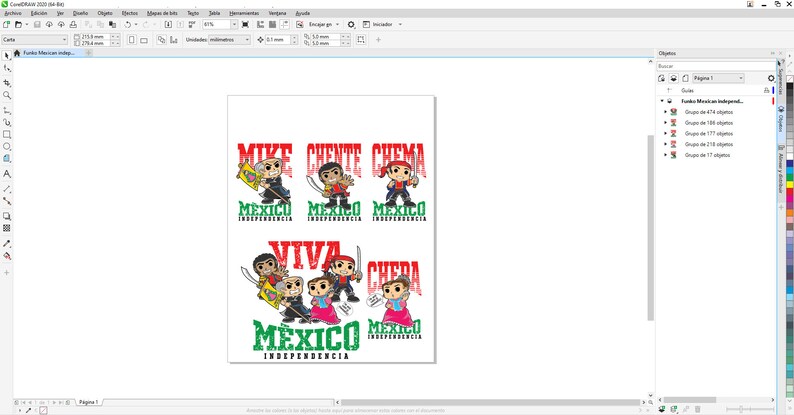Viewport: 794px width, 415px height.
Task: Toggle show rulers button
Action: point(260,24)
